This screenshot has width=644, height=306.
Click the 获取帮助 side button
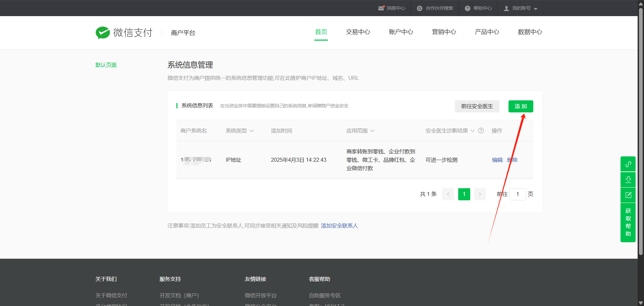(x=628, y=222)
